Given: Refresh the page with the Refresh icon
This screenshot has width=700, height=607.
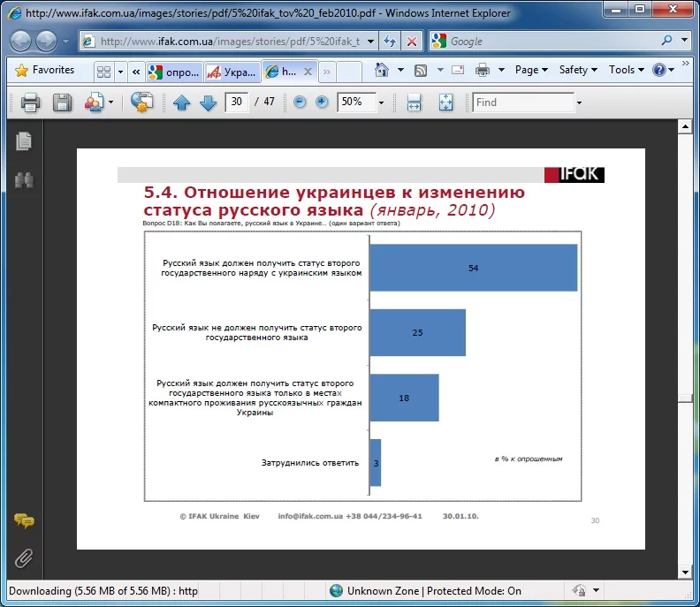Looking at the screenshot, I should click(390, 42).
